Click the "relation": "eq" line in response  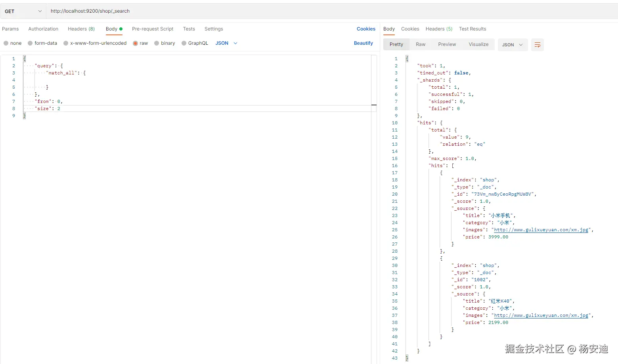pyautogui.click(x=463, y=144)
